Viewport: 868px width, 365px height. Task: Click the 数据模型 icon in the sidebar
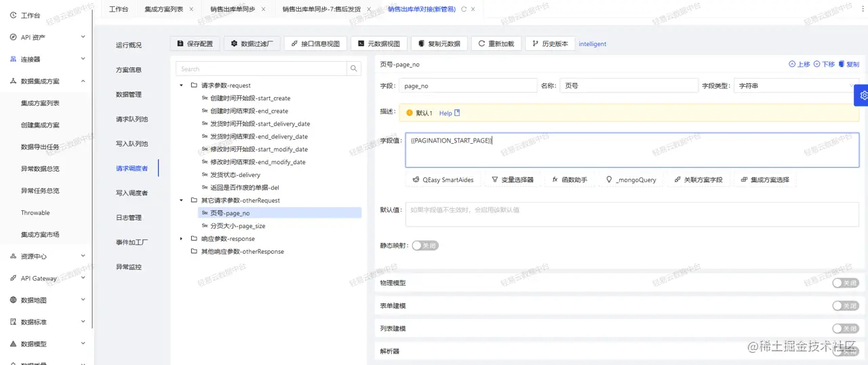click(x=13, y=344)
